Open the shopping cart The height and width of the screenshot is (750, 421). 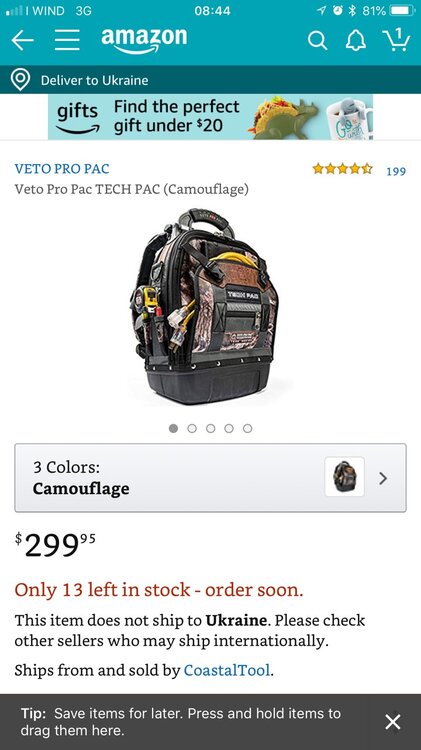[397, 39]
